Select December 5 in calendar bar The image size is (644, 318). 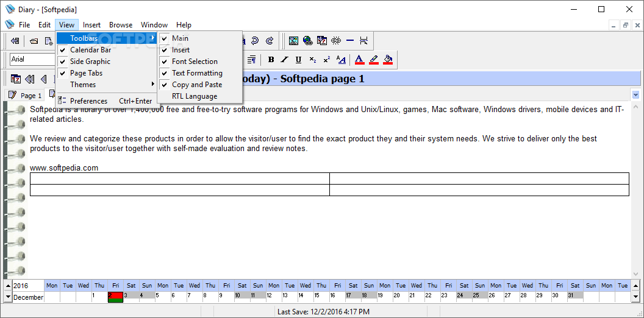163,297
